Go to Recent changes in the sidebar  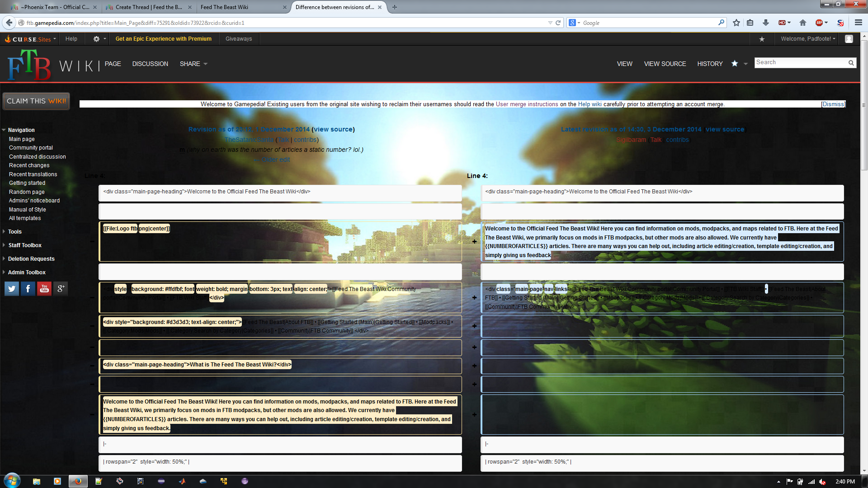click(29, 165)
